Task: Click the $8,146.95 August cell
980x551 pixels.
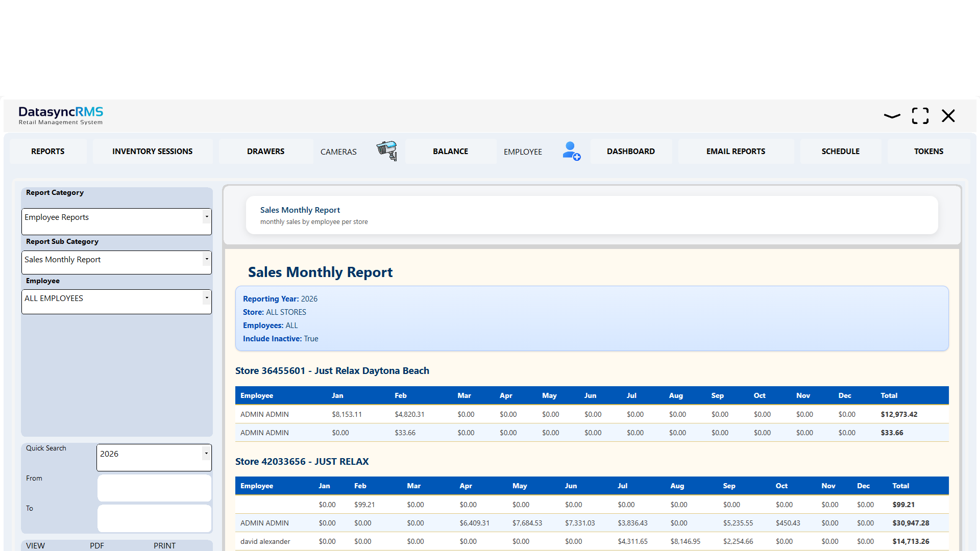Action: point(685,541)
